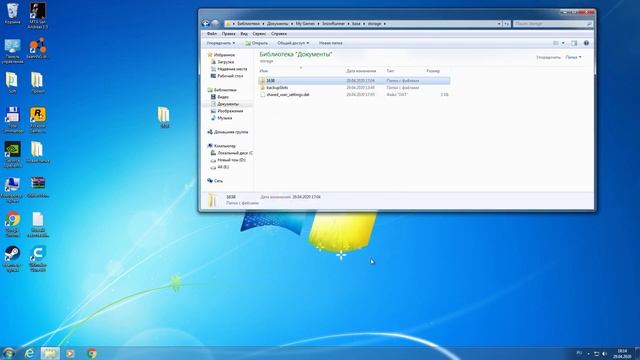640x360 pixels.
Task: Select Компьютер in the navigation pane
Action: pyautogui.click(x=224, y=146)
